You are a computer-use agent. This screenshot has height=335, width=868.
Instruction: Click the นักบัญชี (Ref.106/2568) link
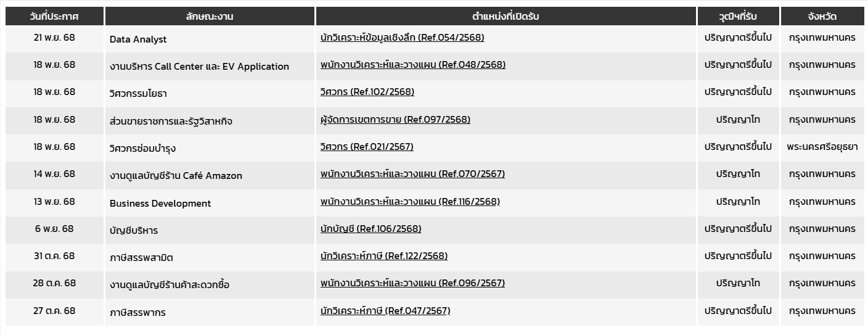tap(371, 229)
